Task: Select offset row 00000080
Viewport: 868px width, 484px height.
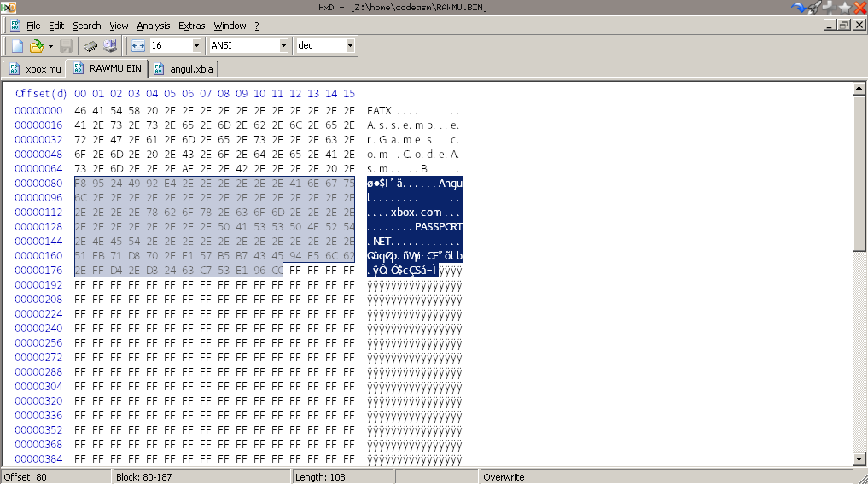Action: 38,184
